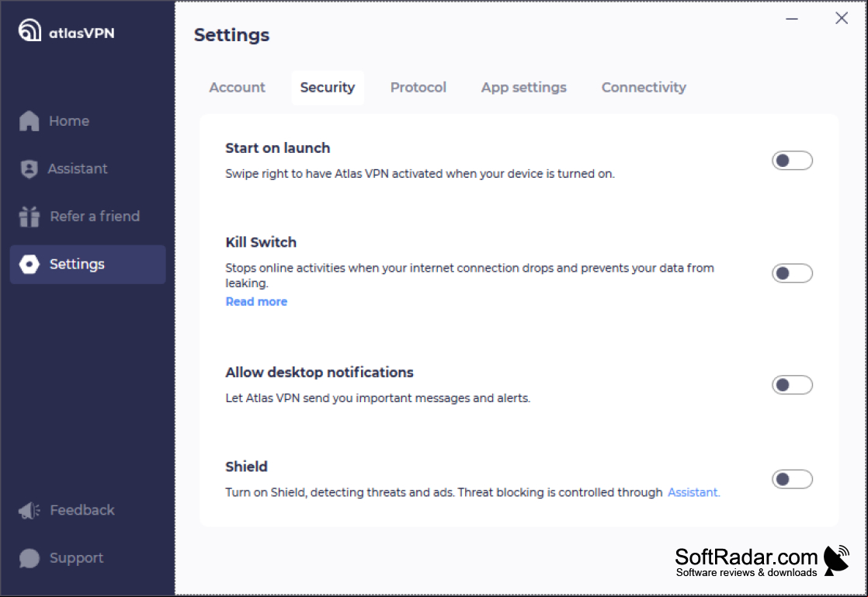The width and height of the screenshot is (868, 597).
Task: Click 'Stops online activities when your internet' description
Action: (x=470, y=276)
